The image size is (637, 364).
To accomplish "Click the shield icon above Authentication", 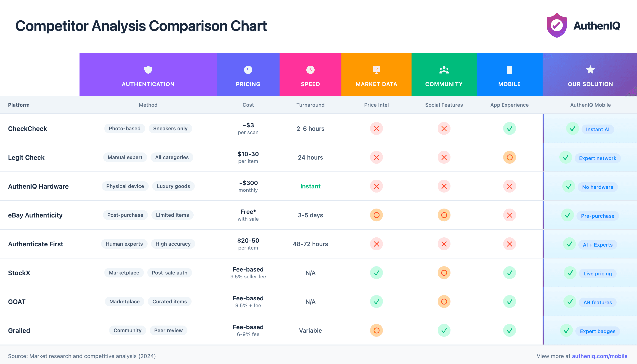I will (148, 70).
